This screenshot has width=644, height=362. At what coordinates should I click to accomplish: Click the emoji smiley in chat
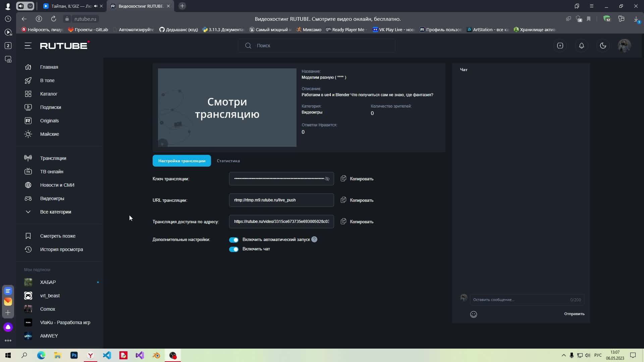[473, 314]
